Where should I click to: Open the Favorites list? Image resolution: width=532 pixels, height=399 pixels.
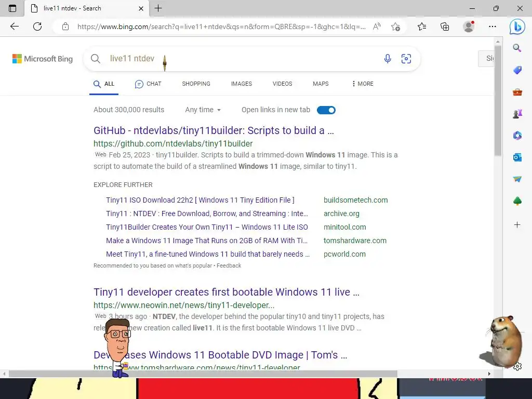[x=422, y=26]
